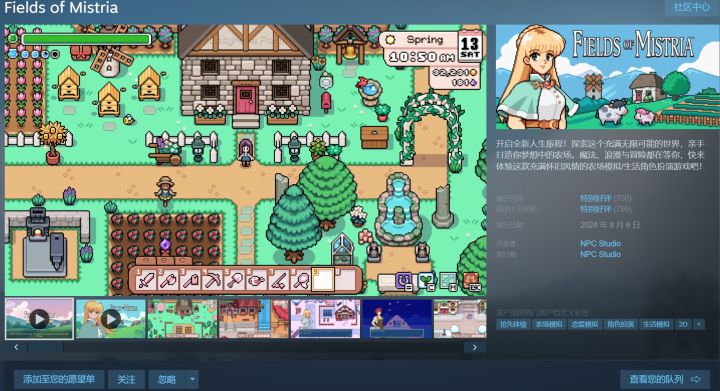
Task: Add game via 添加至您的愿望单 wishlist button
Action: pos(59,380)
